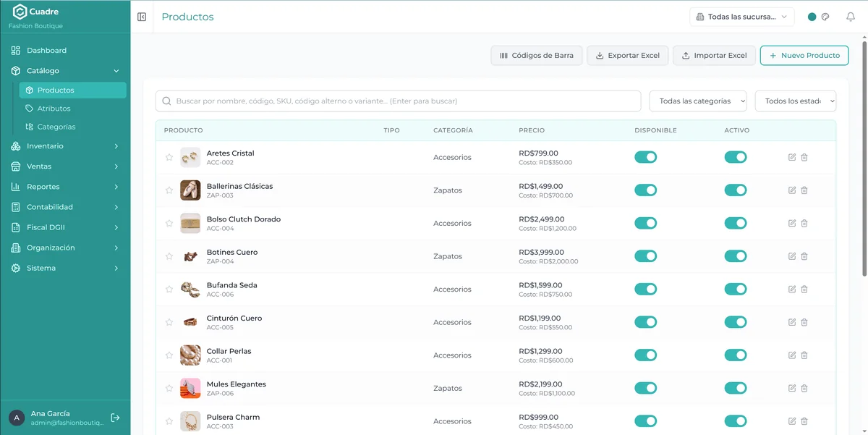Expand the Inventario sidebar section

(65, 146)
